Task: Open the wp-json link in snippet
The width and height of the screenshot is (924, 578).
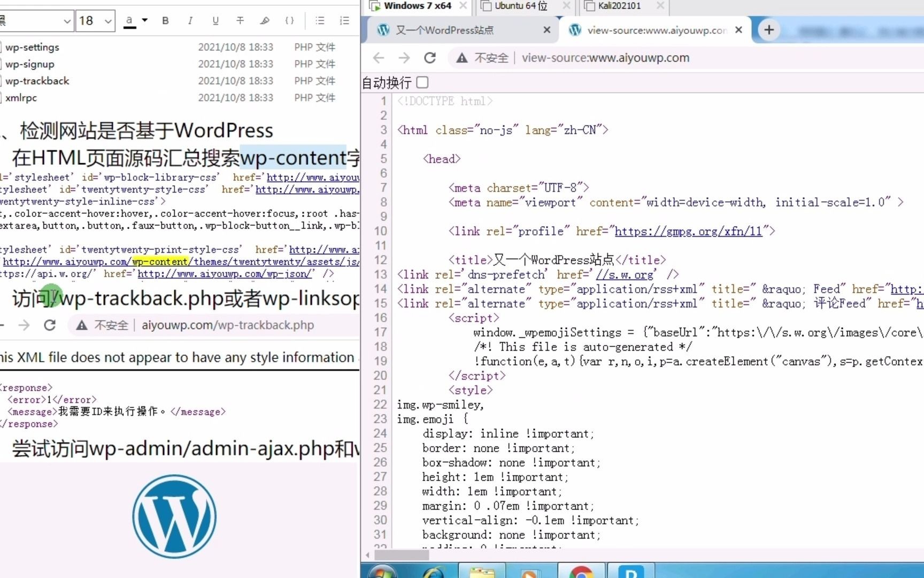Action: click(225, 273)
